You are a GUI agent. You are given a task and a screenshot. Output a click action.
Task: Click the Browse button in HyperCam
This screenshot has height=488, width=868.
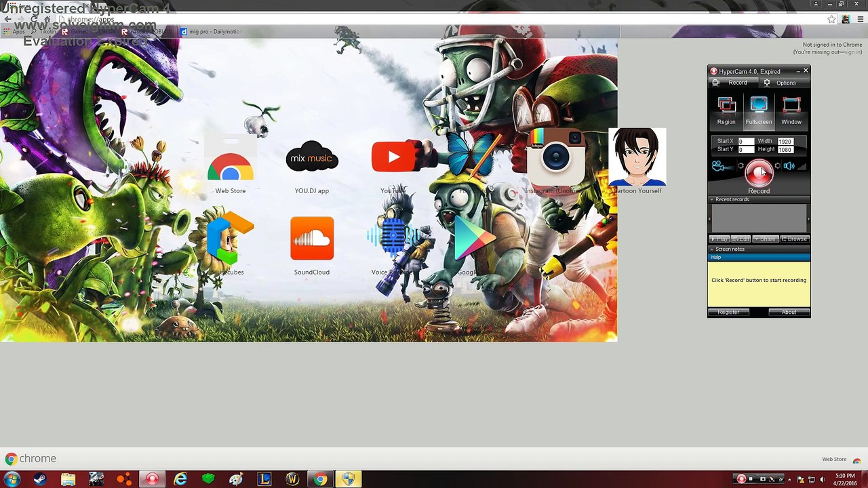795,239
